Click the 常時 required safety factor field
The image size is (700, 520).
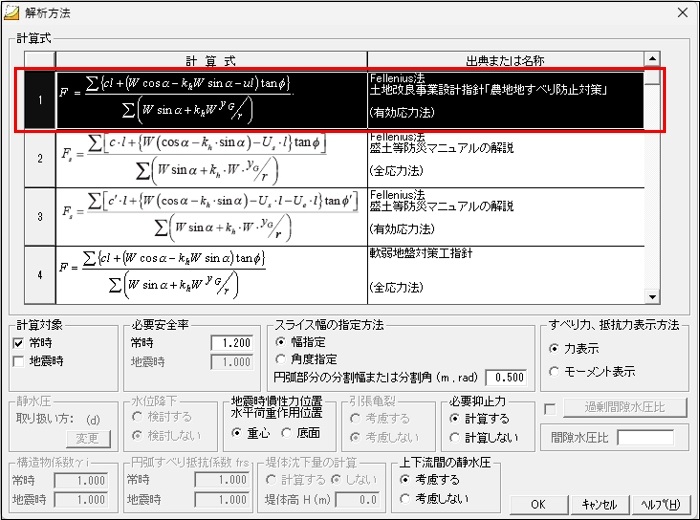click(x=232, y=343)
